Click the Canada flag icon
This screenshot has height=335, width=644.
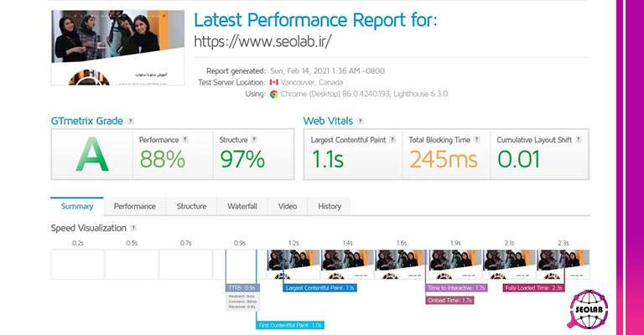(274, 82)
